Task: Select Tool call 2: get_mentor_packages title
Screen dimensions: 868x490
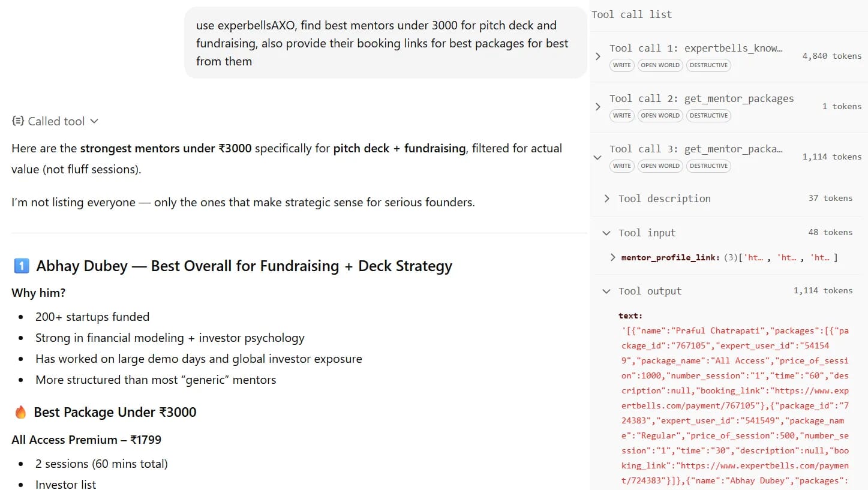Action: coord(702,98)
